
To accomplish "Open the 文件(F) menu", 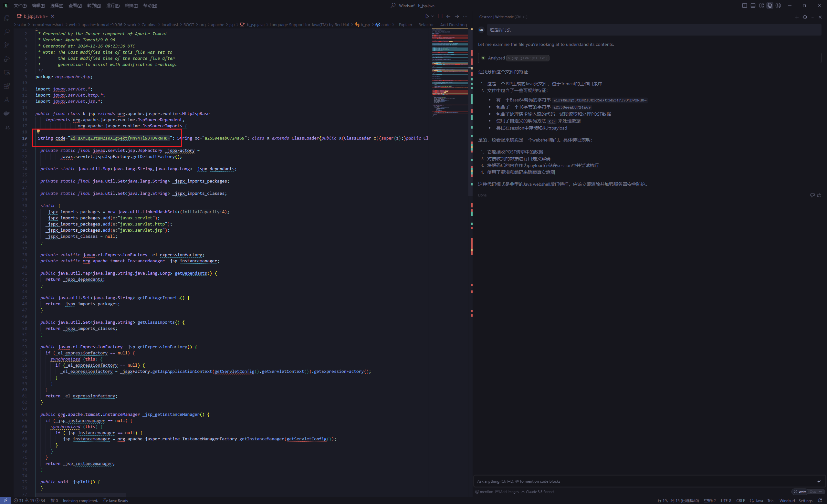I will 20,5.
